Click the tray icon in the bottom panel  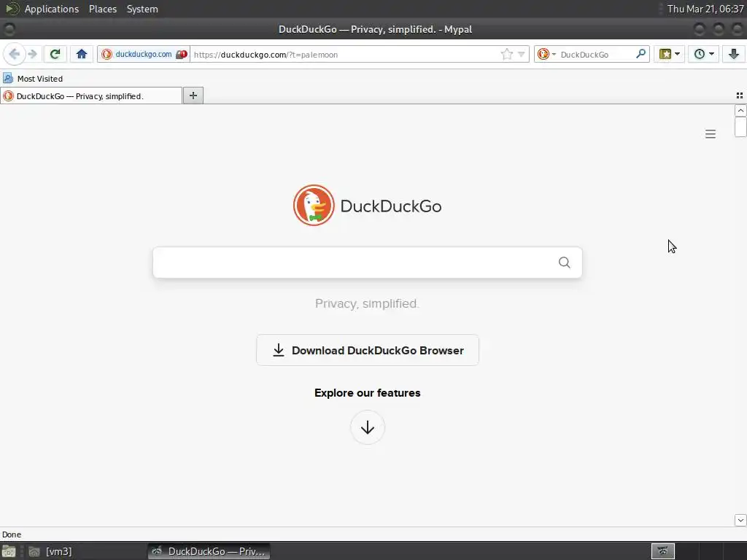coord(662,551)
